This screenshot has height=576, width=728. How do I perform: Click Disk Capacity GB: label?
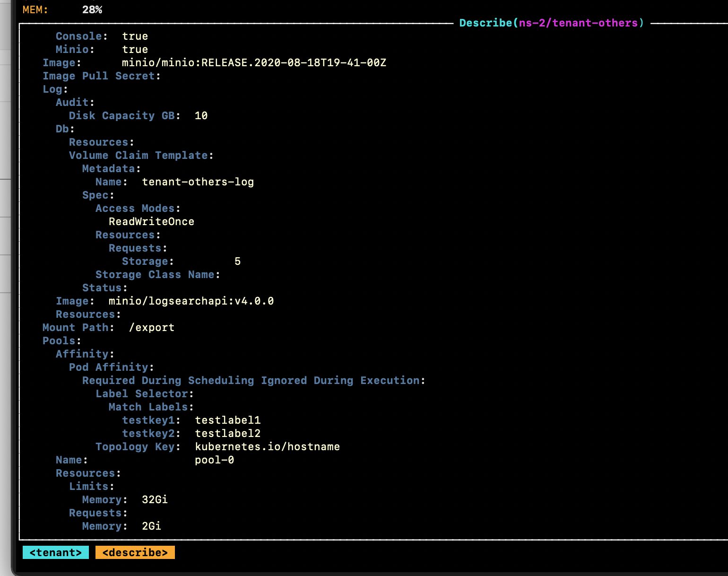(125, 115)
